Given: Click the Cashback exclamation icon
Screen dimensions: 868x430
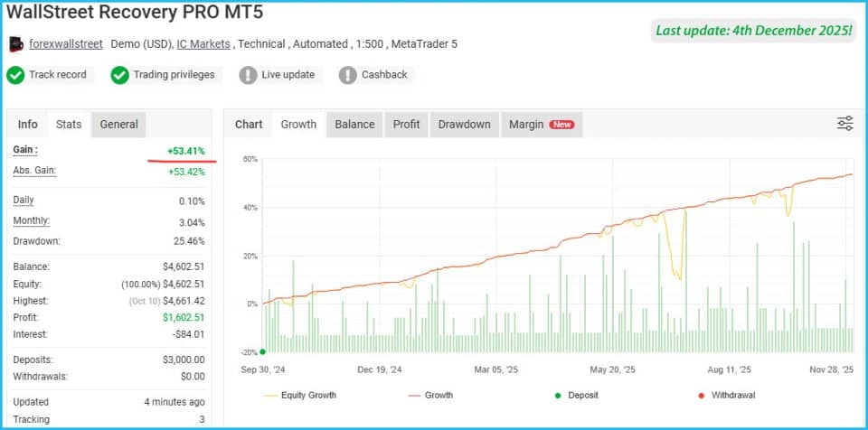Looking at the screenshot, I should point(347,75).
